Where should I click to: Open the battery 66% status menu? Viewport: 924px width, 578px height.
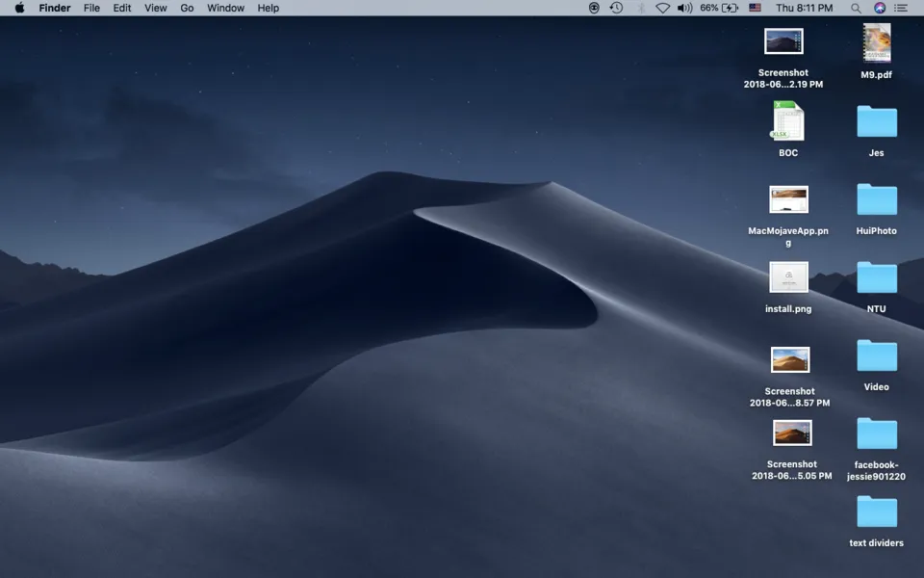click(719, 8)
